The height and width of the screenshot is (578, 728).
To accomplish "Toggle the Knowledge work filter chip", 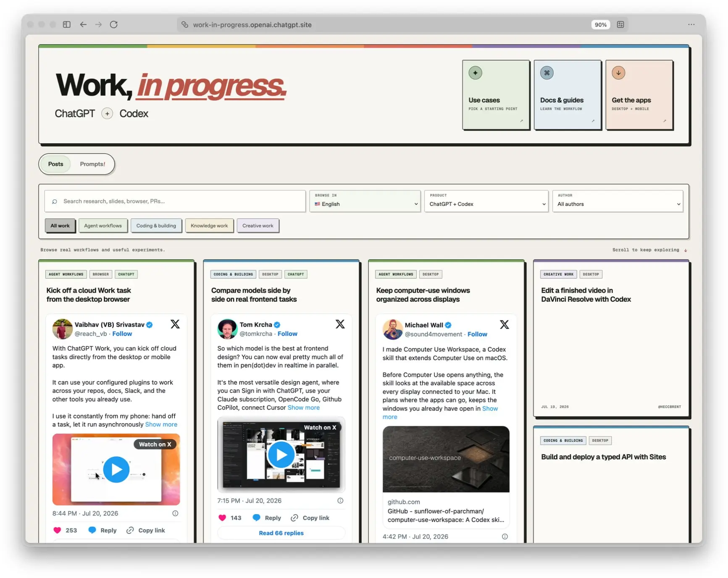I will tap(209, 226).
